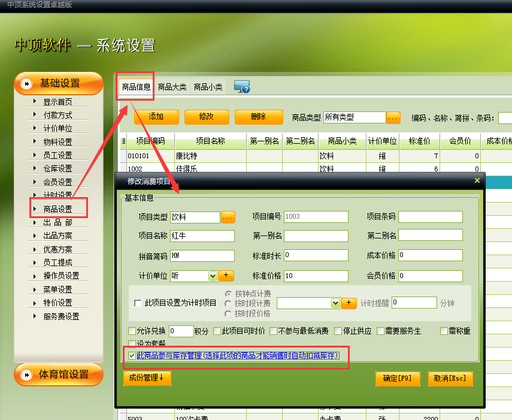Click the 删除 button

point(259,117)
